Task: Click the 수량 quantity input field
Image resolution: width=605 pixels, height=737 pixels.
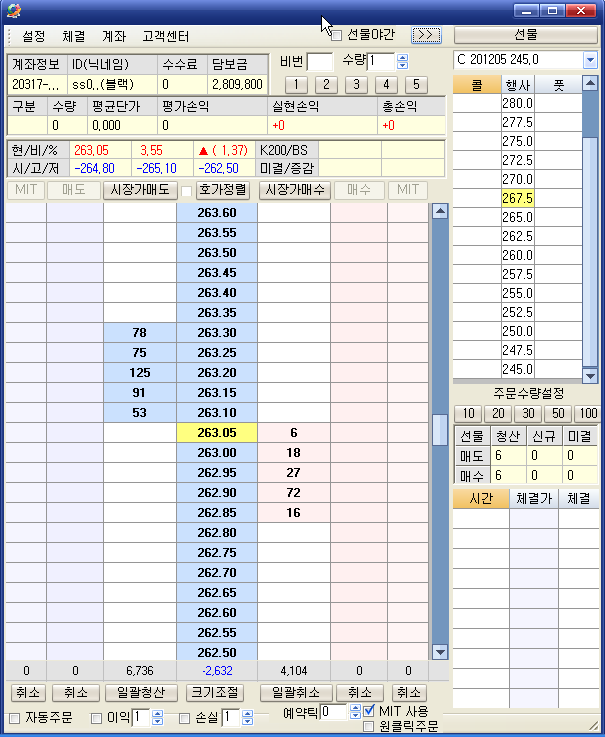Action: pos(381,62)
